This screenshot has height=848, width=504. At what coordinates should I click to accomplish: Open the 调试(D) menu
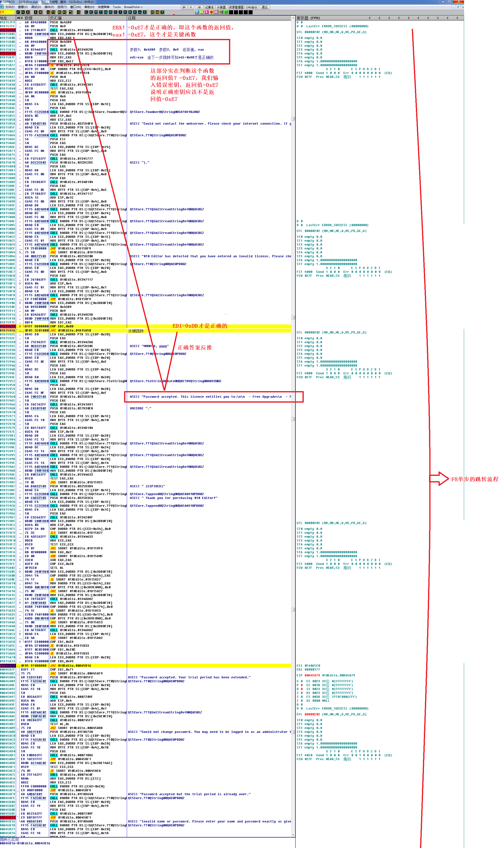pos(36,7)
